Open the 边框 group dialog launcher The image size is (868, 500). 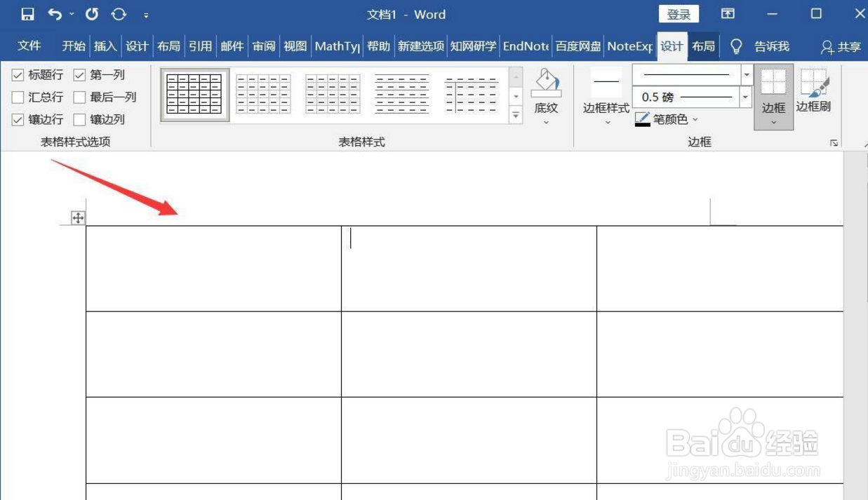(834, 142)
